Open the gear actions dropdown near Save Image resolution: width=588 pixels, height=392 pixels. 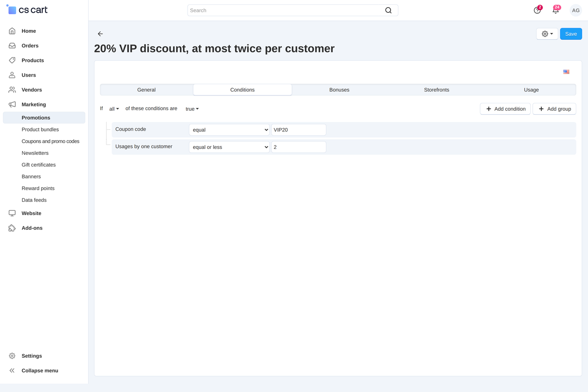pyautogui.click(x=547, y=34)
